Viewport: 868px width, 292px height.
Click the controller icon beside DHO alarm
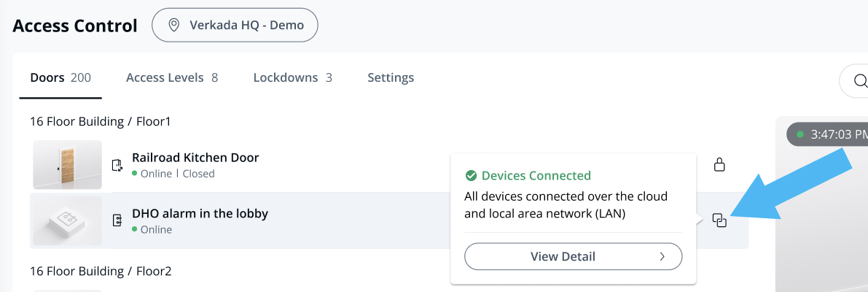(117, 220)
